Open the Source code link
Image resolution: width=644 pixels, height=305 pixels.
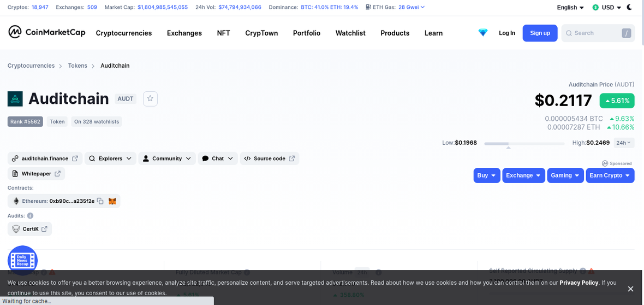click(270, 159)
